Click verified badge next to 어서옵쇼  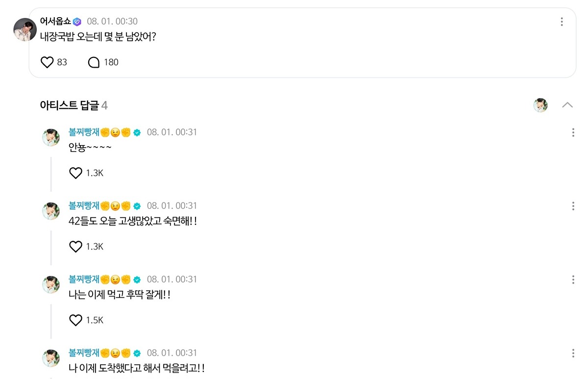77,22
